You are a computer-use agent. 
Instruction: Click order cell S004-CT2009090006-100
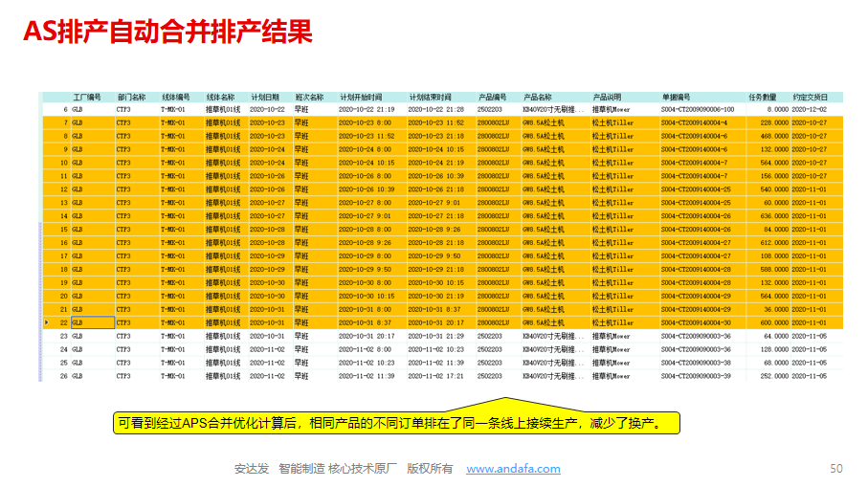[697, 109]
